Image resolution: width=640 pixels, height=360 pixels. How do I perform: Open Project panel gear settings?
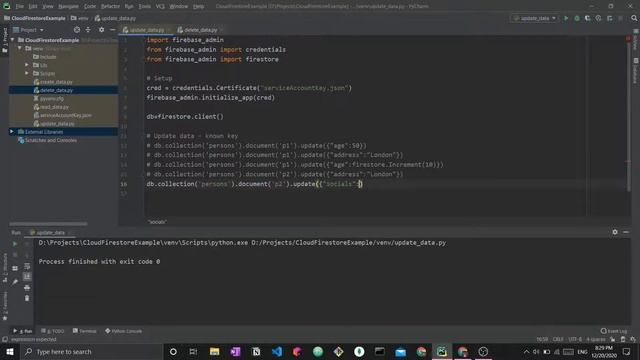point(101,30)
